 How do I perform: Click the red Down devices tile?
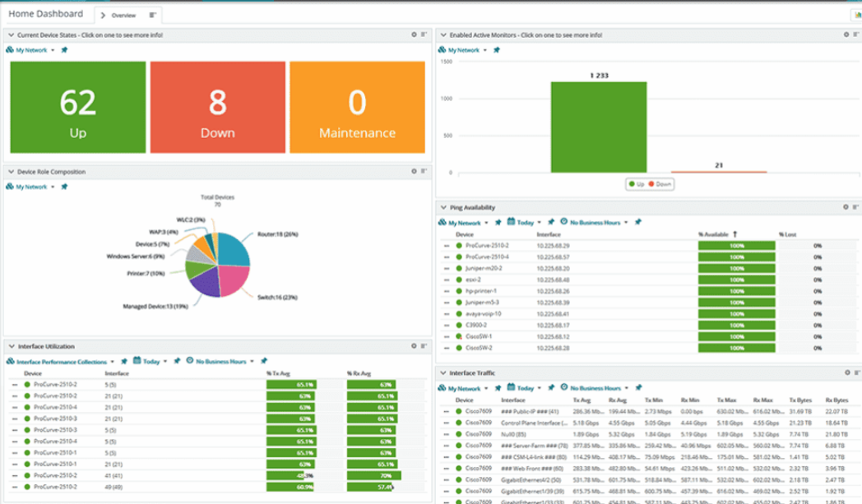coord(217,107)
